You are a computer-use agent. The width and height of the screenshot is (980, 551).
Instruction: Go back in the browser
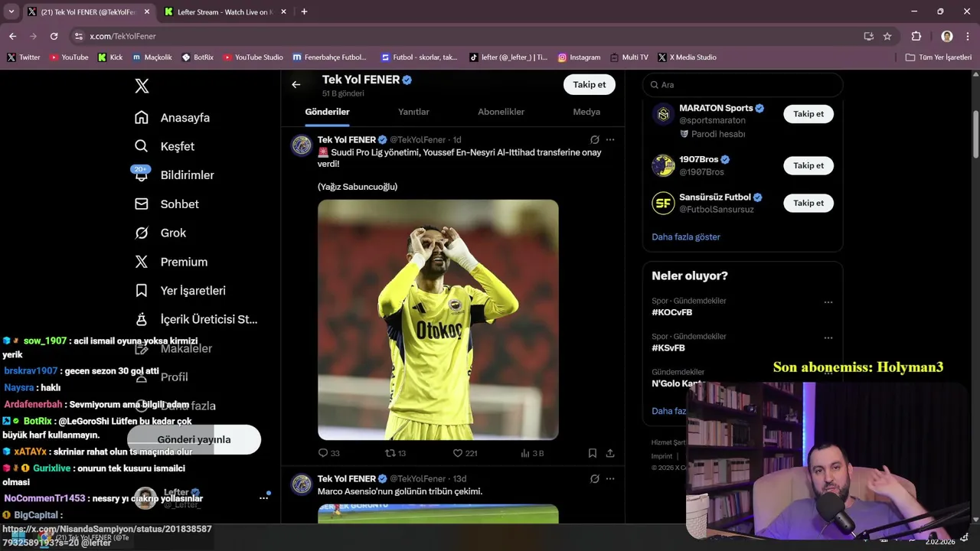(x=12, y=36)
